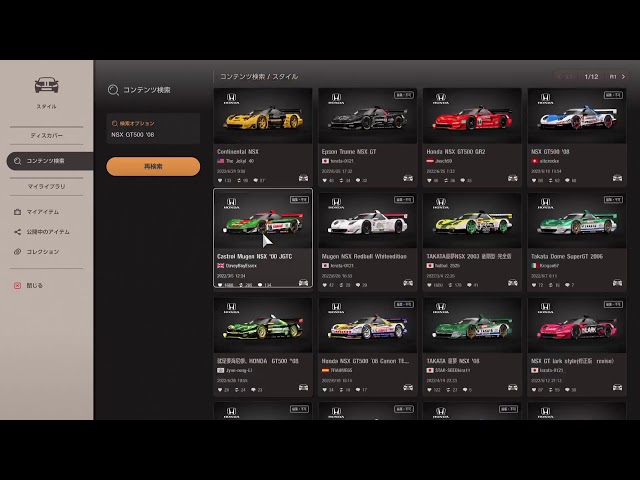Select the NSX GT500 '08 blue-white car thumbnail
Image resolution: width=640 pixels, height=480 pixels.
pyautogui.click(x=577, y=116)
